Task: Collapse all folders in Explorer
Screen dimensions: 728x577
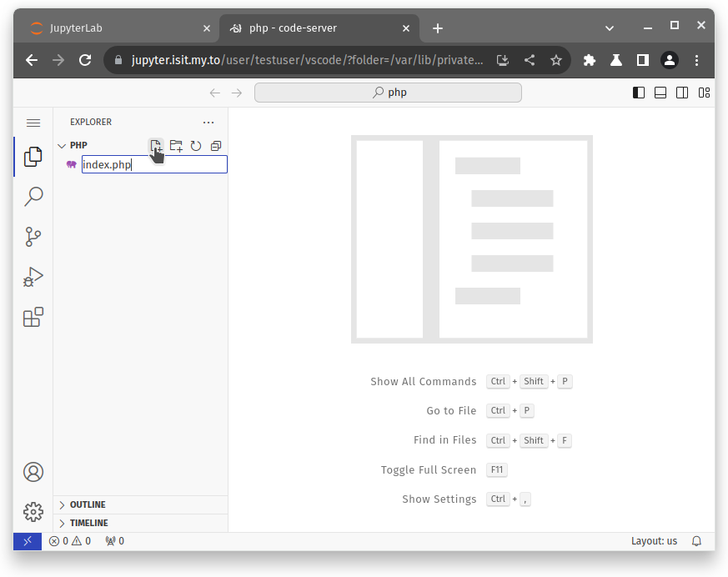Action: [216, 146]
